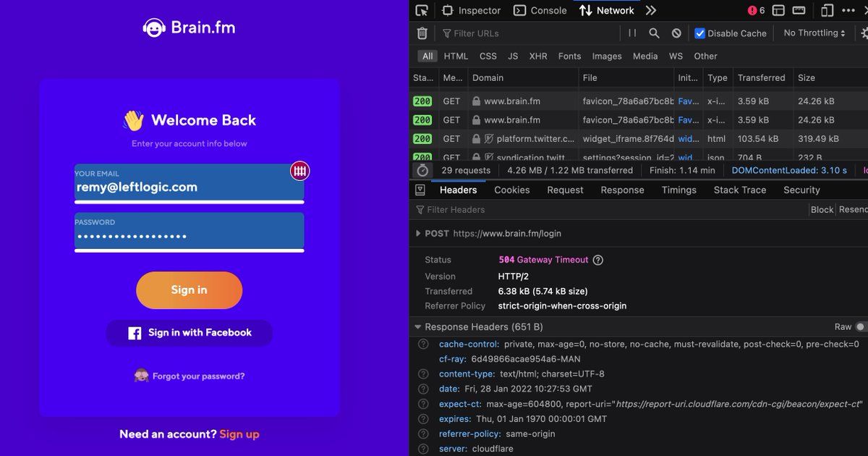Click the password input field
The height and width of the screenshot is (456, 868).
tap(189, 232)
